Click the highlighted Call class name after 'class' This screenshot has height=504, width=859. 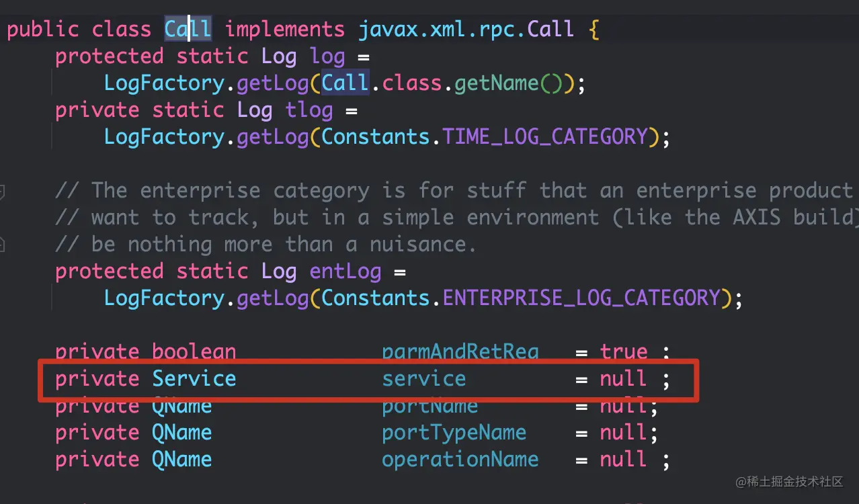point(188,30)
